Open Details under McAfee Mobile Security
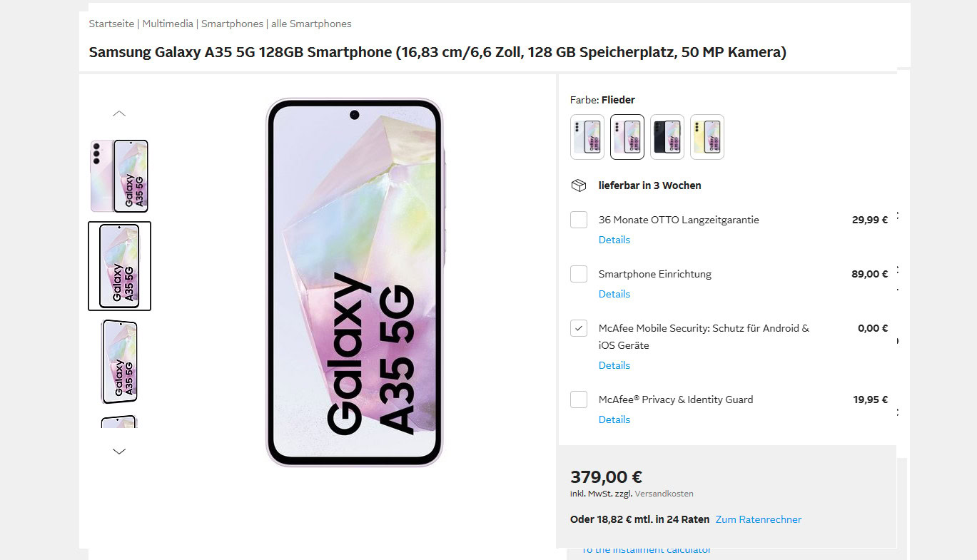 coord(614,365)
